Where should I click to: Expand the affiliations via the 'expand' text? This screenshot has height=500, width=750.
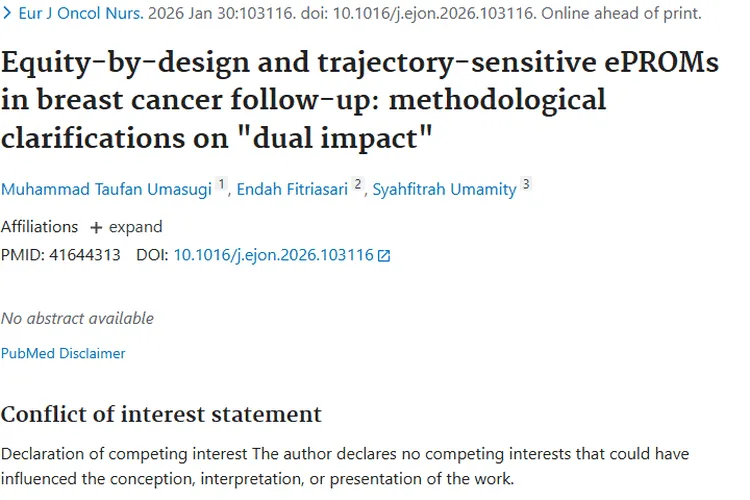pyautogui.click(x=135, y=227)
